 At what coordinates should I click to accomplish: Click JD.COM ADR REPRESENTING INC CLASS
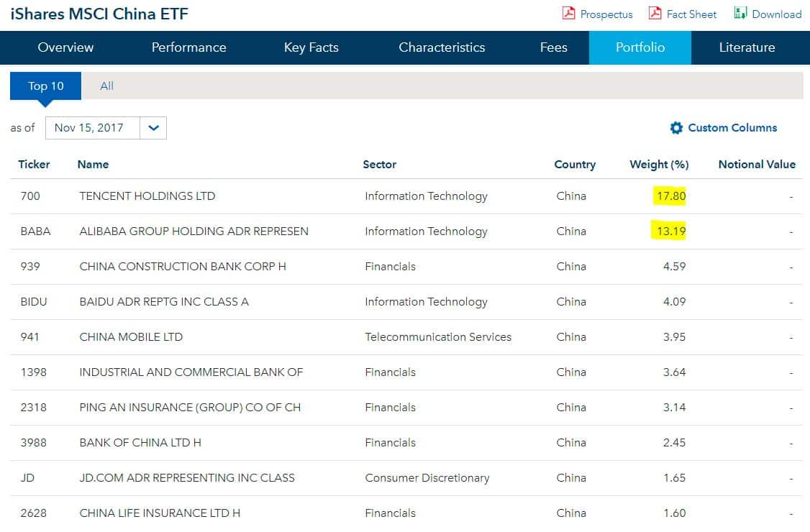(x=187, y=478)
